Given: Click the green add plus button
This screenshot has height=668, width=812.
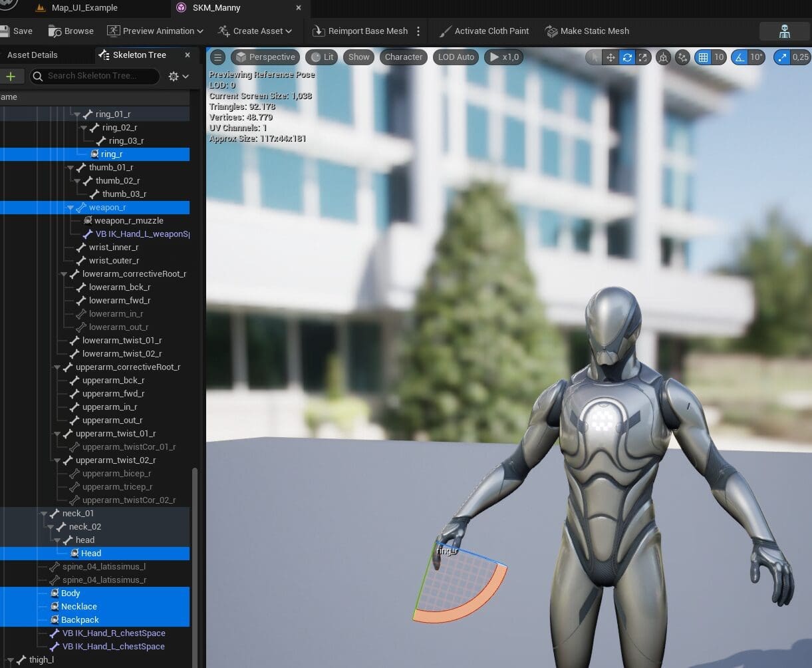Looking at the screenshot, I should click(11, 77).
